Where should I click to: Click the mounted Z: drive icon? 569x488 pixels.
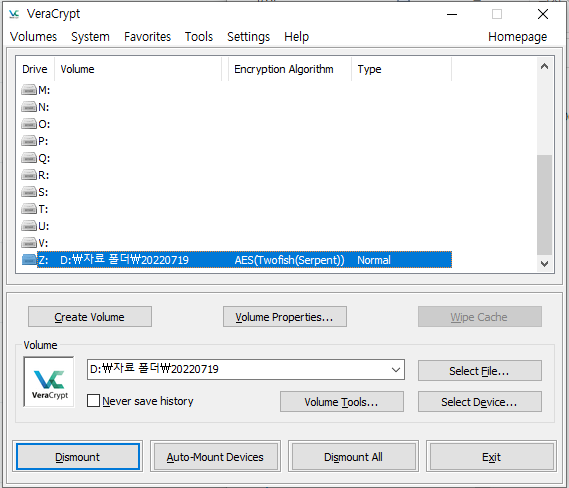point(29,260)
